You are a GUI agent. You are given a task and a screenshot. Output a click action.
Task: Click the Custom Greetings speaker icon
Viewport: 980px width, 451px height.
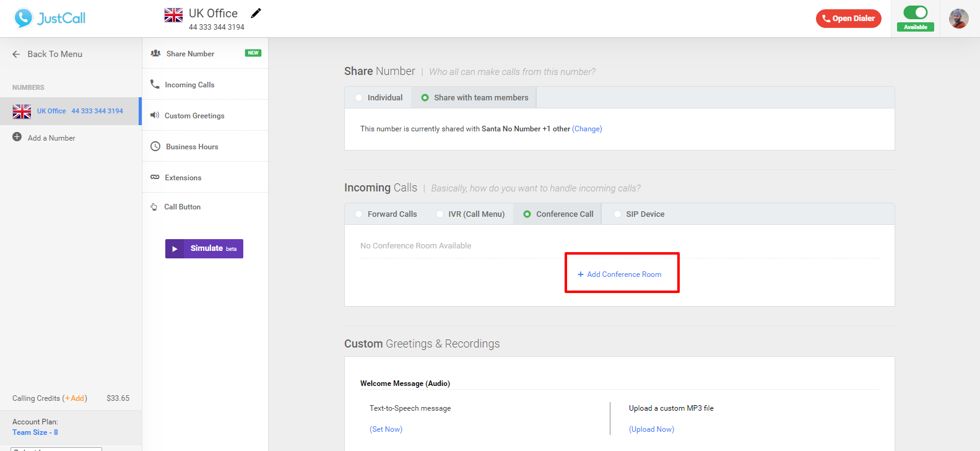coord(155,115)
